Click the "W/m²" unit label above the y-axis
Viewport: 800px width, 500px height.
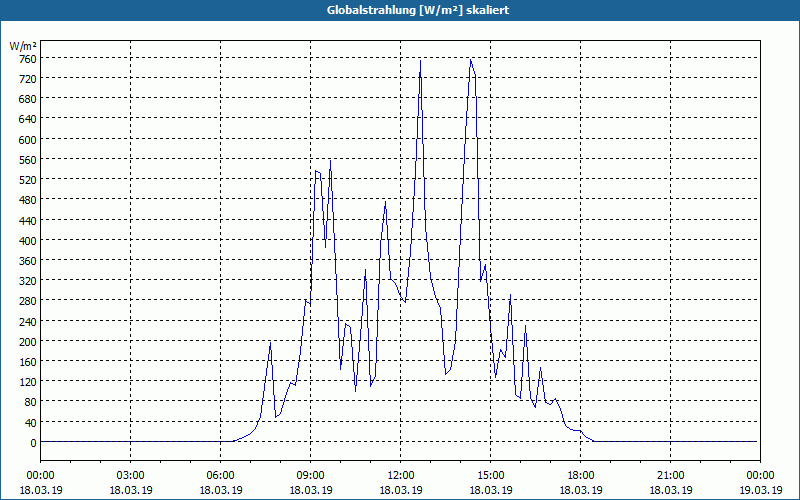tap(23, 46)
